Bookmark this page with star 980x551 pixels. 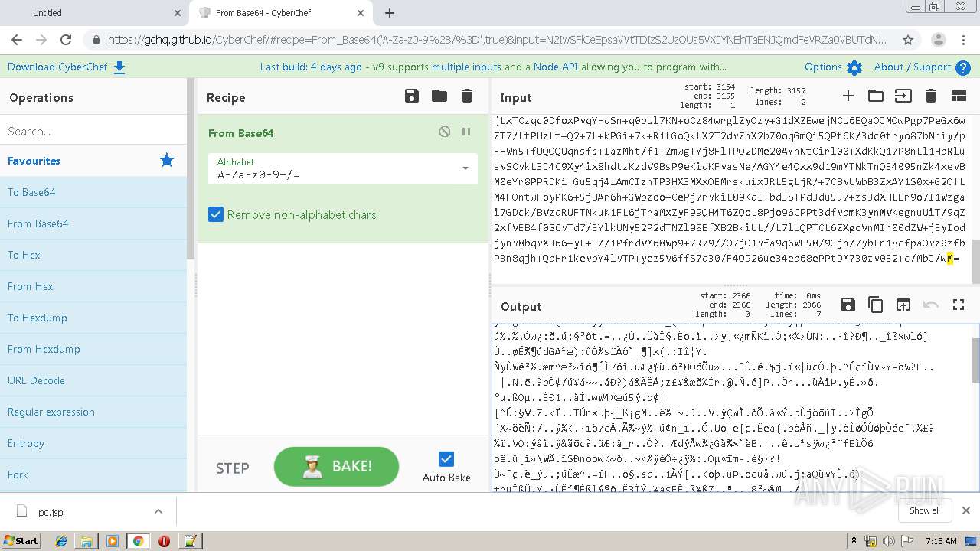[908, 40]
